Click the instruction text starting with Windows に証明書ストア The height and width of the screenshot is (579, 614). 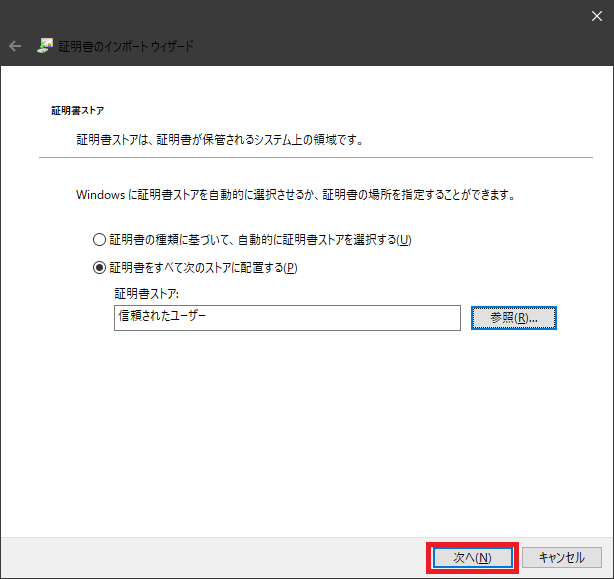(x=296, y=195)
